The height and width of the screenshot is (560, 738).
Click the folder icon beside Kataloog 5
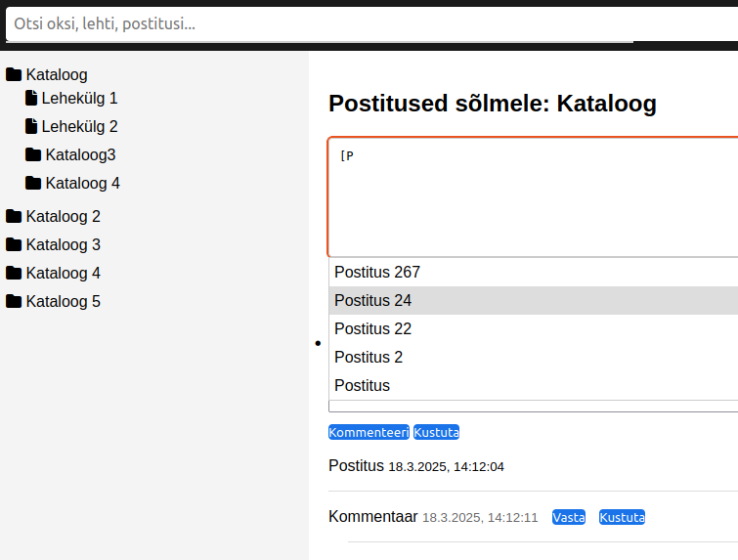14,301
